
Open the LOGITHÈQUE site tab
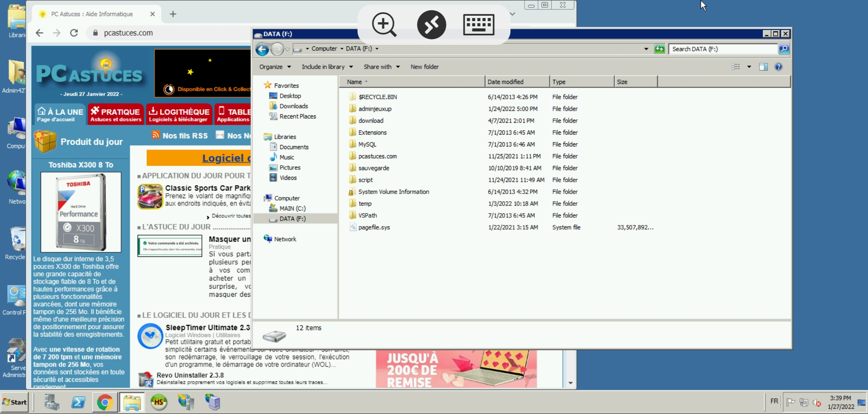tap(179, 114)
